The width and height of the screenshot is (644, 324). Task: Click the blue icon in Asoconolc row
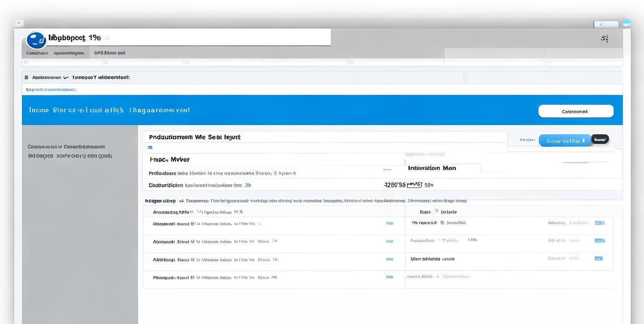[x=389, y=241]
